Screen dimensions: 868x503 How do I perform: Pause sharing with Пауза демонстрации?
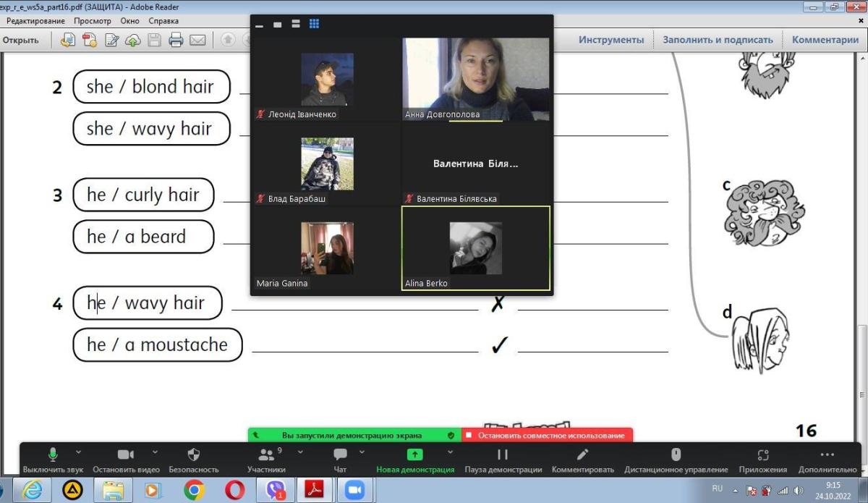point(503,460)
